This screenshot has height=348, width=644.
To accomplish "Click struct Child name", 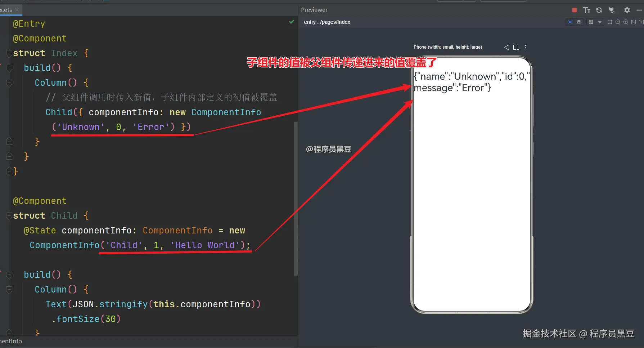I will coord(64,216).
